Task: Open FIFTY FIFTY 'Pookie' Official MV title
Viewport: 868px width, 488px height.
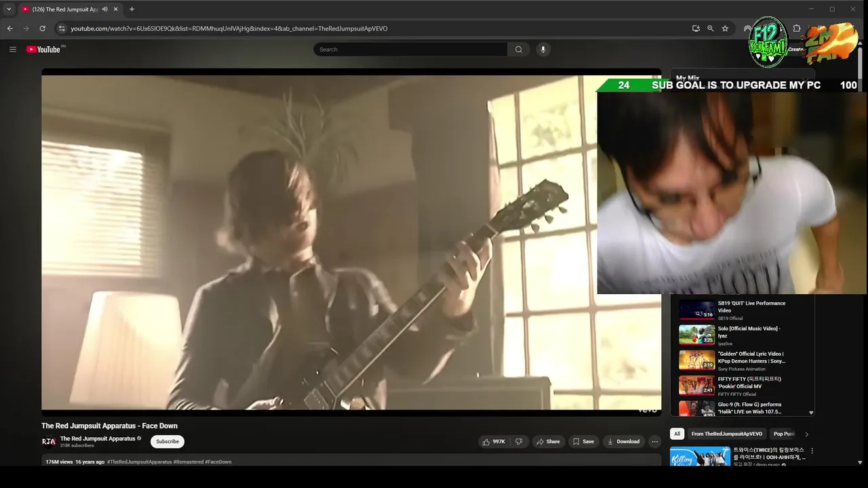Action: click(x=749, y=382)
